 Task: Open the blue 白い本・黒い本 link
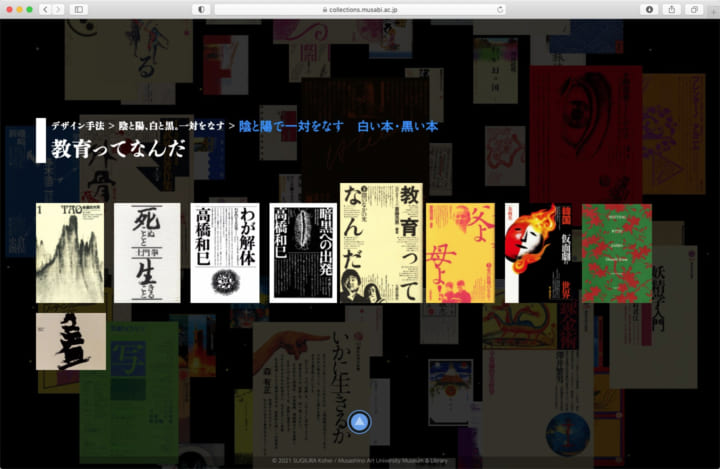point(398,126)
